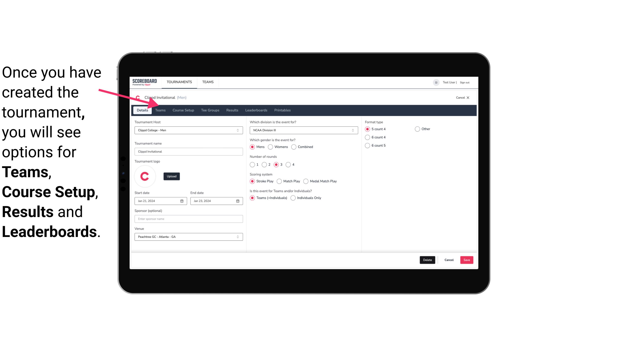Viewport: 644px width, 346px height.
Task: Click the Clippd College Men team icon
Action: (138, 97)
